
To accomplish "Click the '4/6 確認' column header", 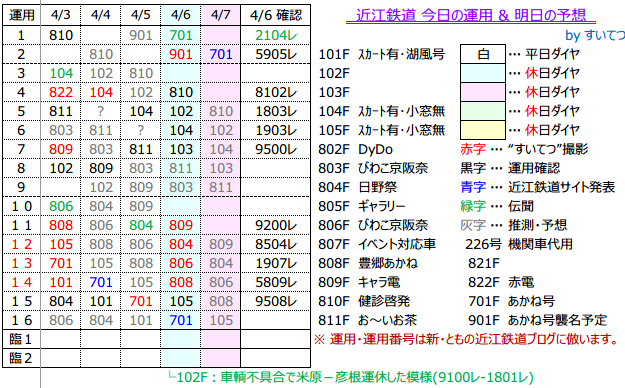I will tap(275, 15).
